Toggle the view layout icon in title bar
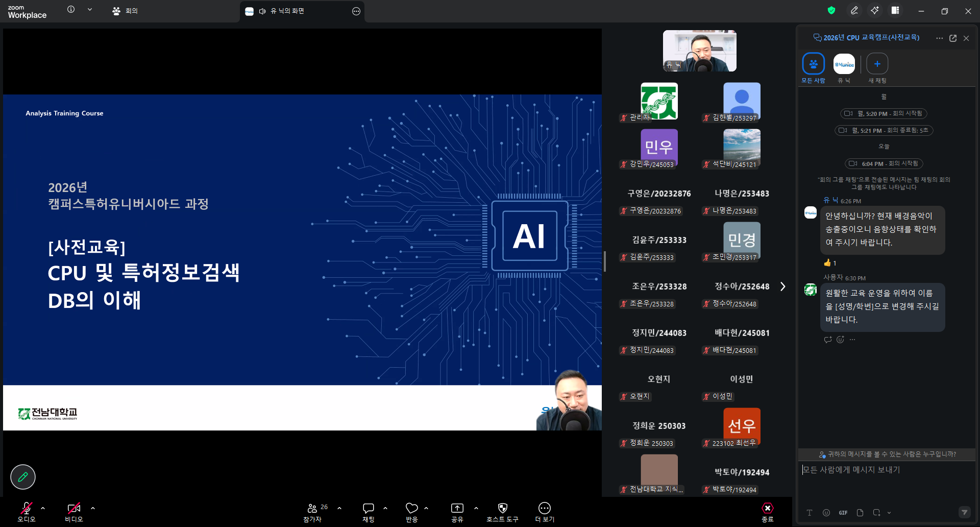The image size is (980, 527). click(895, 10)
